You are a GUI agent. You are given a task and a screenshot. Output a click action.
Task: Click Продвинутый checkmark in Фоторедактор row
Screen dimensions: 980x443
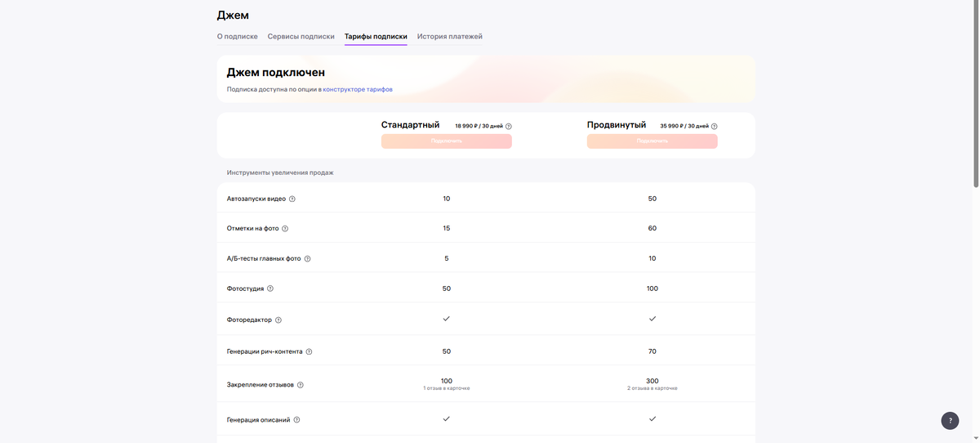pos(653,319)
